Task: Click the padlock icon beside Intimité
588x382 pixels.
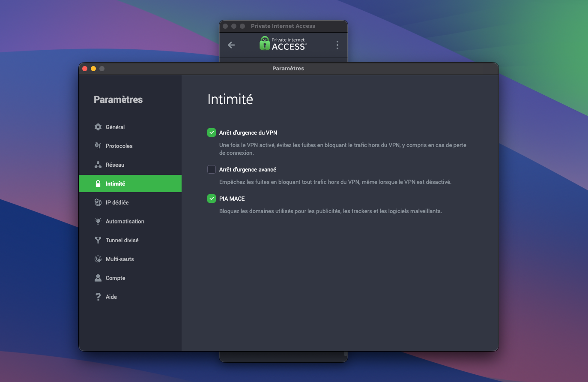Action: [x=98, y=183]
